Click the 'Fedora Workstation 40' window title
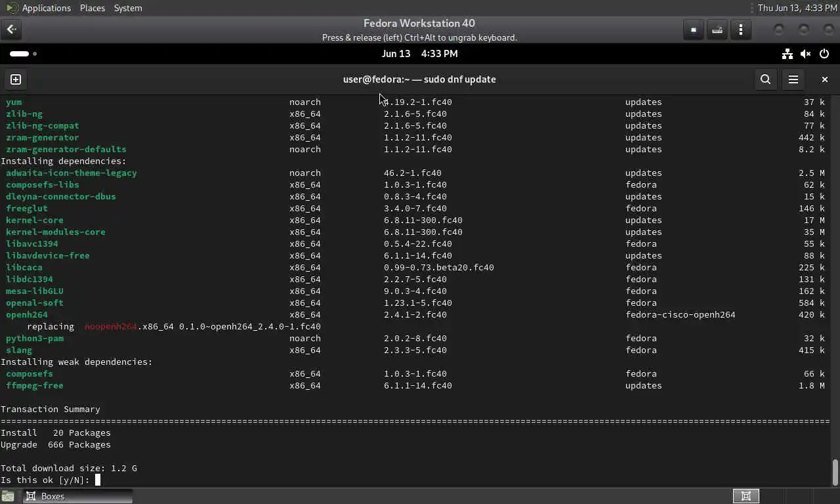This screenshot has height=504, width=840. point(419,23)
